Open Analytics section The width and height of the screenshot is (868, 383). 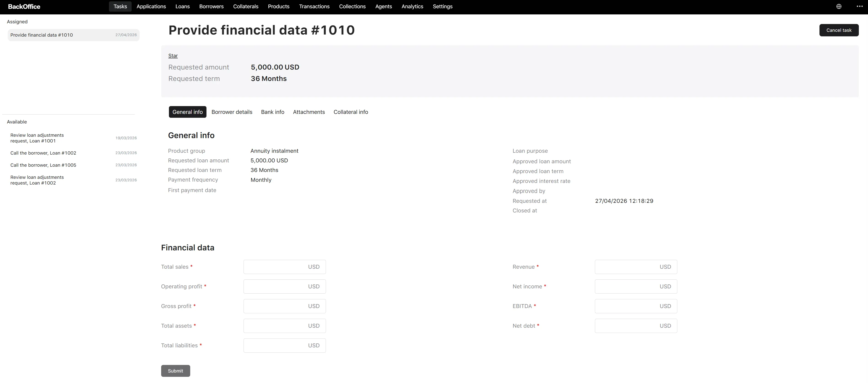click(412, 6)
